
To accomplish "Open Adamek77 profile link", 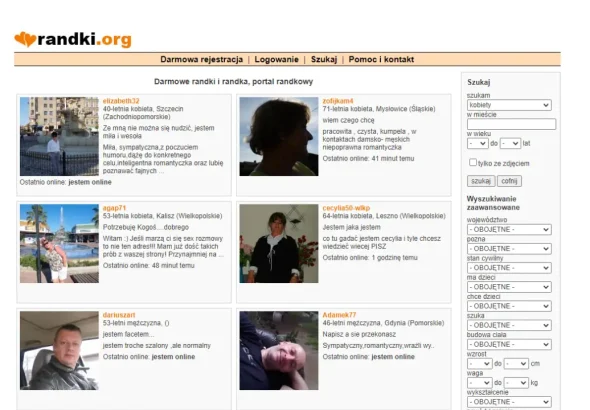I will (x=339, y=315).
